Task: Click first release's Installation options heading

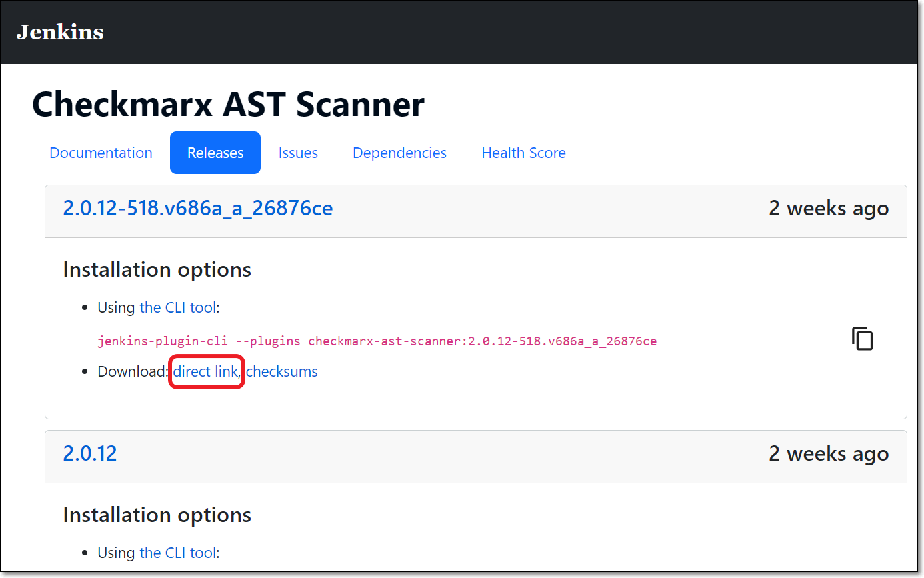Action: pos(157,270)
